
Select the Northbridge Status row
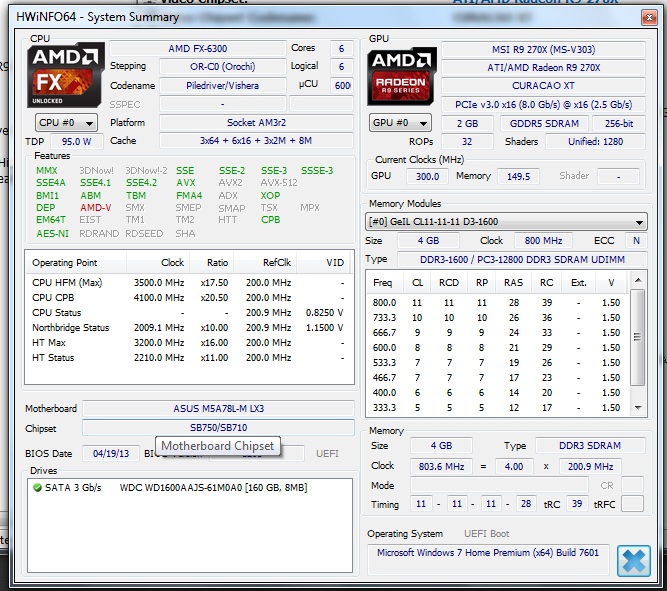(x=189, y=328)
